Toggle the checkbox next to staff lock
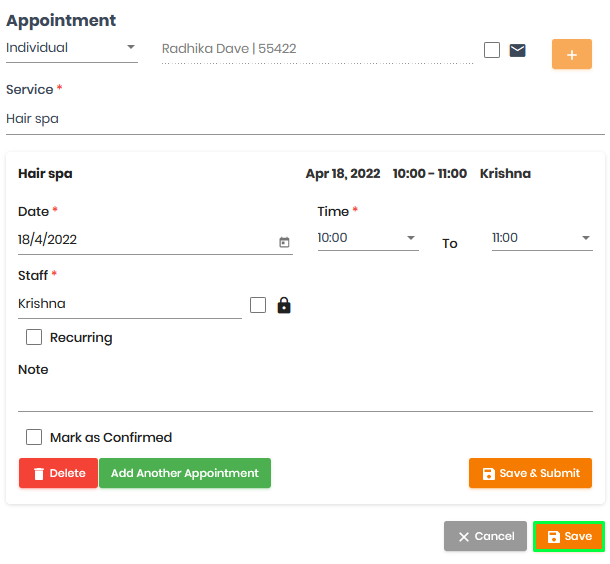 258,305
